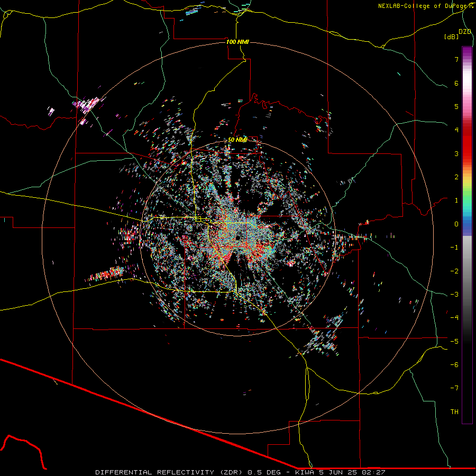Click the 0 color scale value

click(x=456, y=224)
